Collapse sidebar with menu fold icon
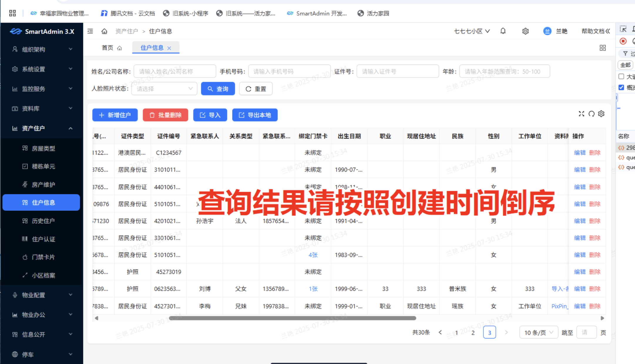Screen dimensions: 635x364 pos(90,31)
